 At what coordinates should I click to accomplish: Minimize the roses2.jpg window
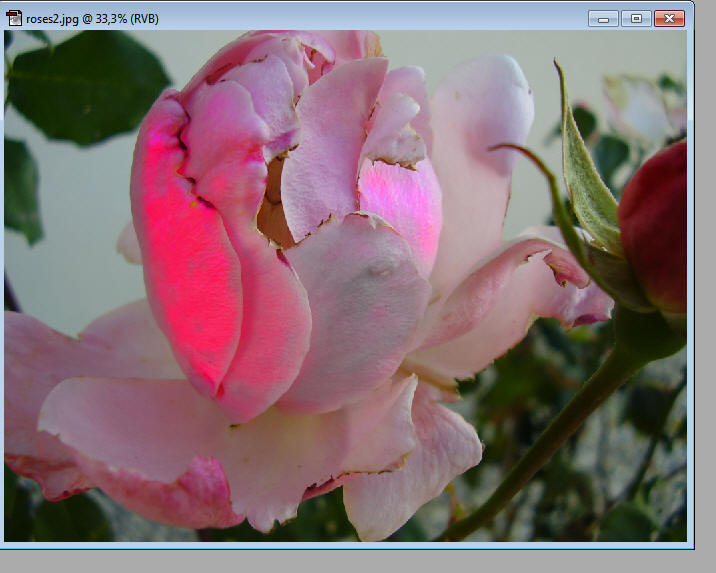(603, 19)
